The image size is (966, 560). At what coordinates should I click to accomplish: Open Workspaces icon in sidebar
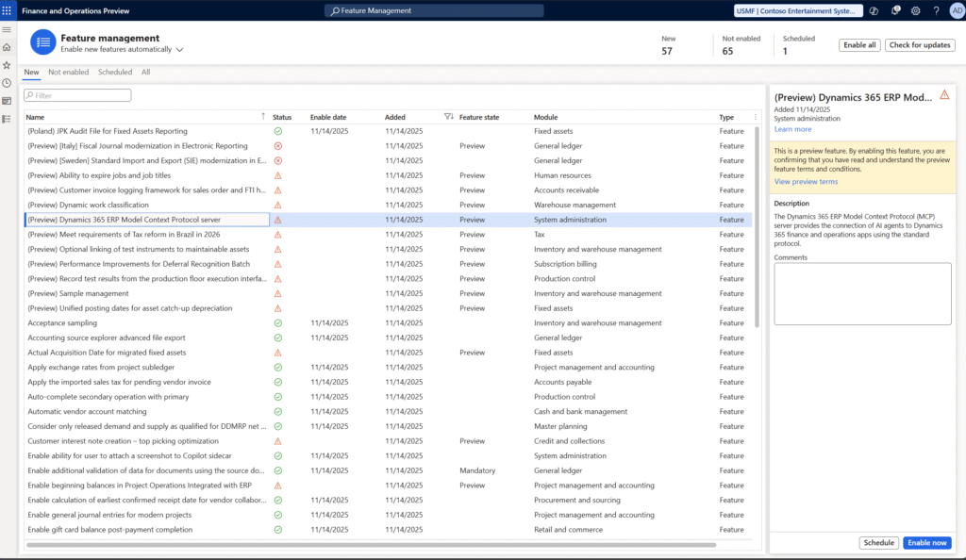coord(7,101)
